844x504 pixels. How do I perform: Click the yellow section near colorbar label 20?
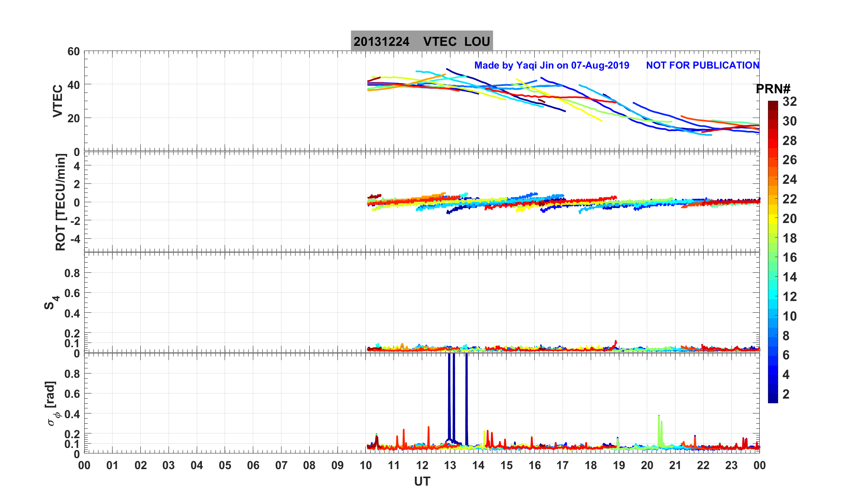tap(773, 218)
